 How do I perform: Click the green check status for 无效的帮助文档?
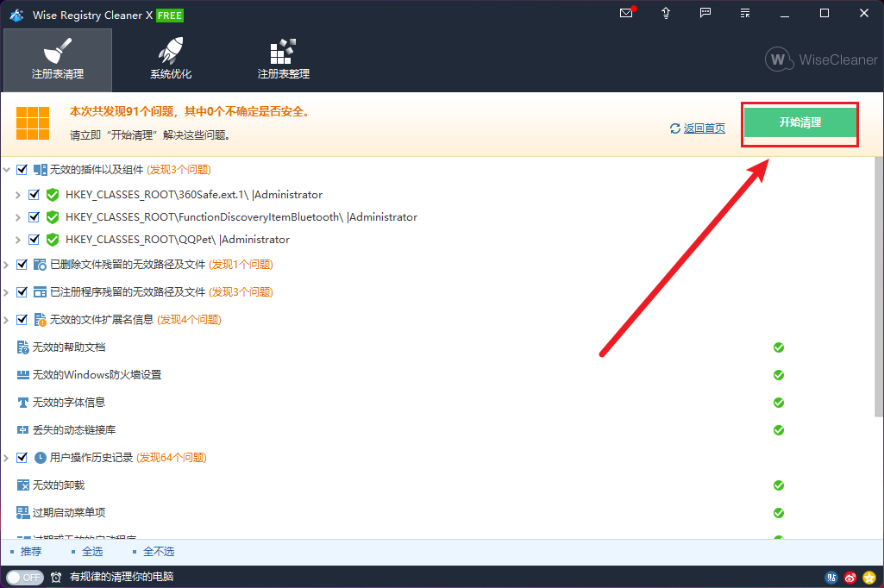coord(779,347)
